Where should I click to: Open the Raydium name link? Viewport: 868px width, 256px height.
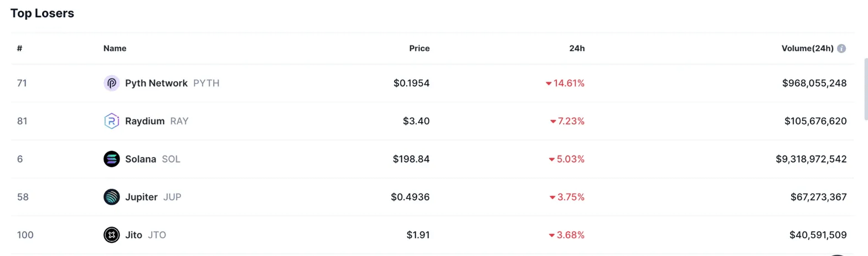click(144, 121)
